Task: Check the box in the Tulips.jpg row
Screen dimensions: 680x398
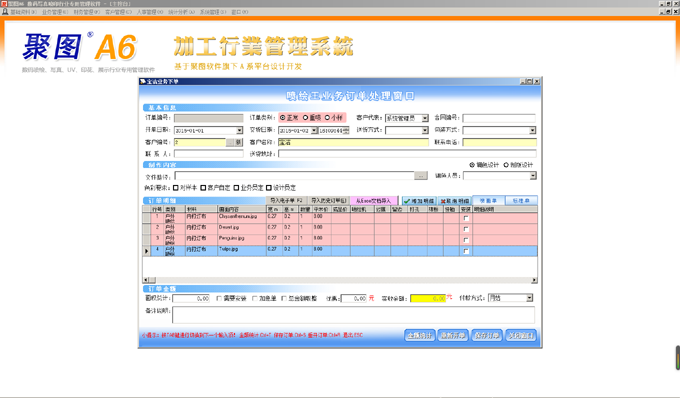Action: (466, 251)
